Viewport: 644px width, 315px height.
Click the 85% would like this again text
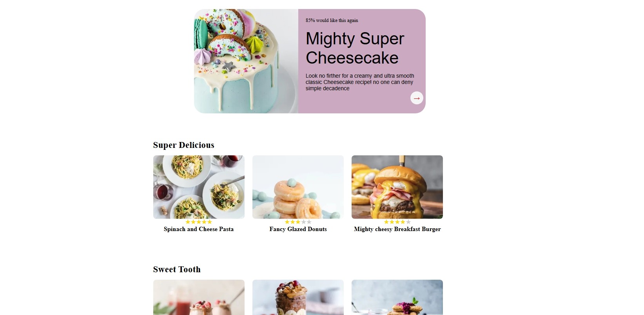(x=332, y=20)
